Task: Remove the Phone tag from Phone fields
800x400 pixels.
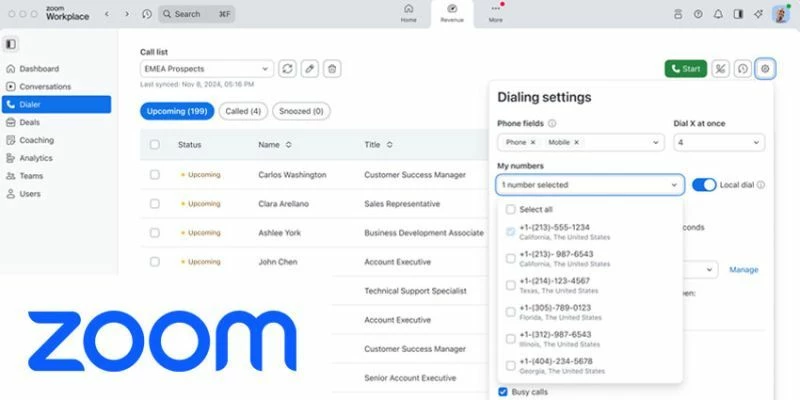Action: [x=533, y=142]
